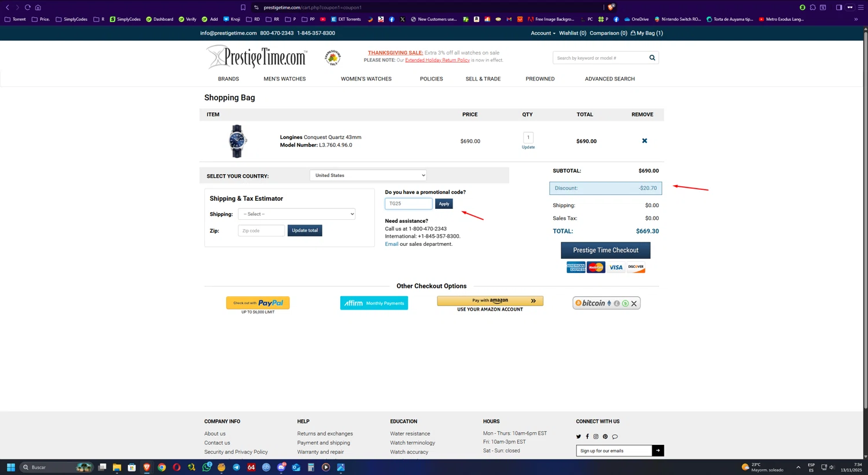Open About us footer link
868x475 pixels.
[x=215, y=434]
